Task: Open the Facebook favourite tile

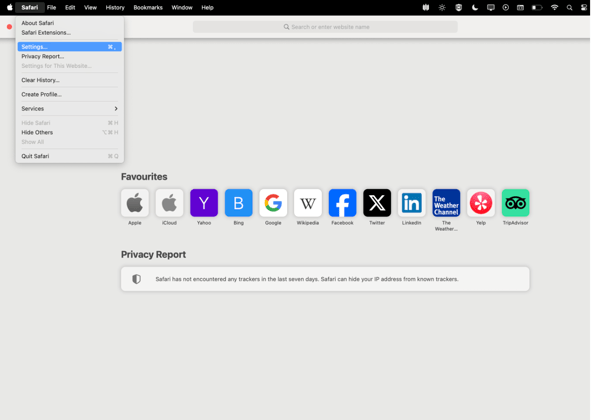Action: click(342, 203)
